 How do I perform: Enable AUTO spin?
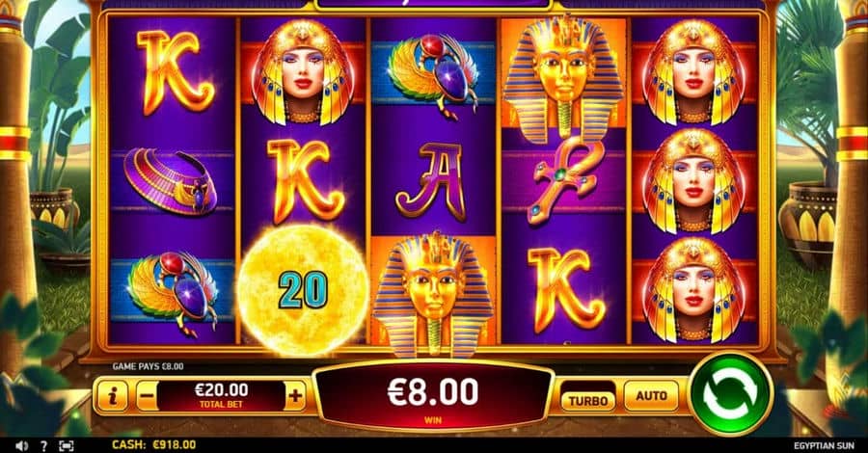(651, 395)
